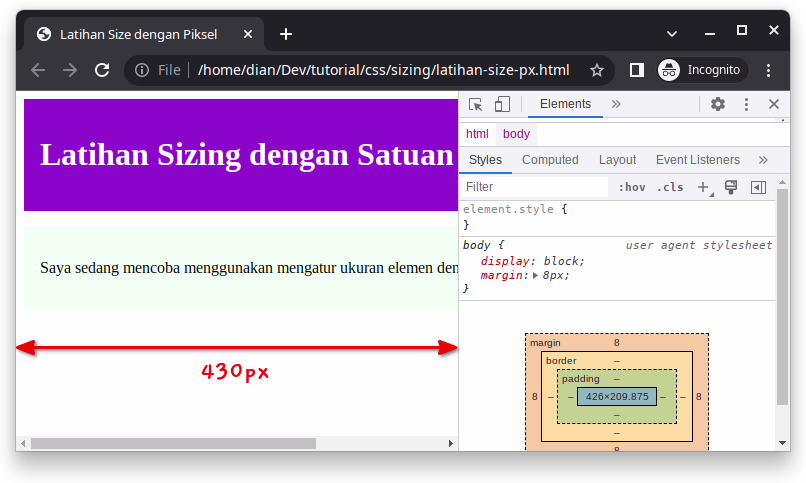This screenshot has height=483, width=806.
Task: Switch to the Layout tab
Action: click(x=617, y=160)
